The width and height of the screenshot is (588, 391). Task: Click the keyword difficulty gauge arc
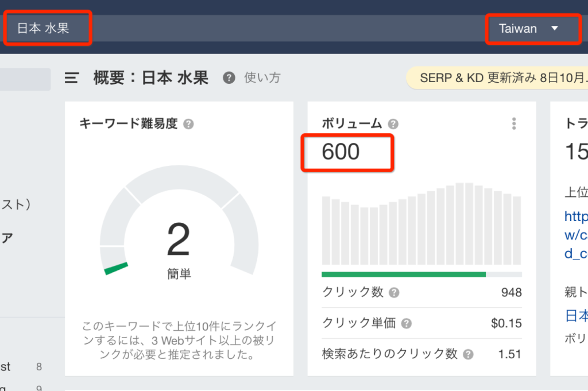[179, 220]
